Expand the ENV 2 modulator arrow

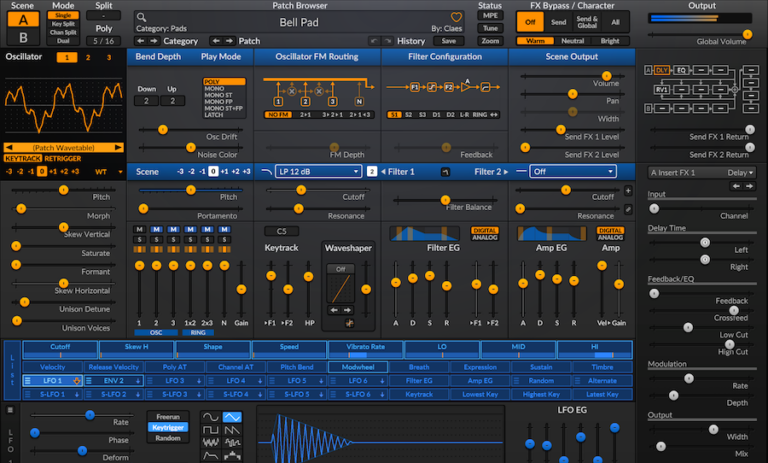click(138, 381)
